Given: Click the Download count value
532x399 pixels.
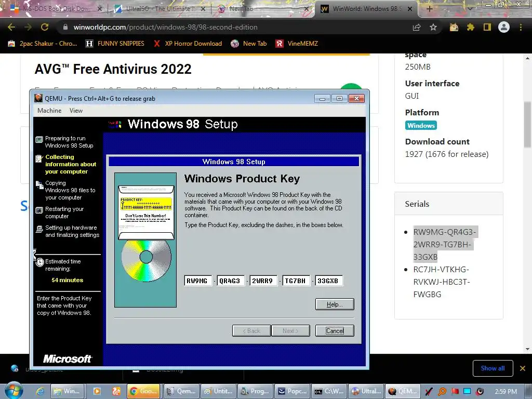Looking at the screenshot, I should point(446,154).
